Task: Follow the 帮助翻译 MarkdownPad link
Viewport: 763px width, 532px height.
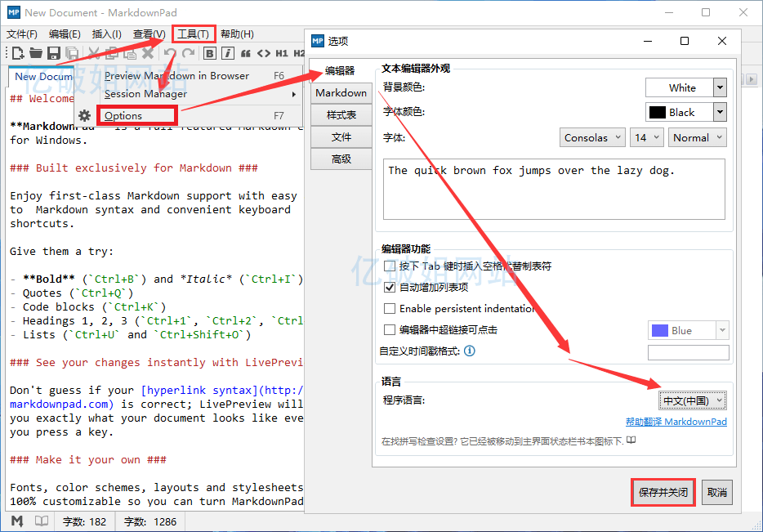Action: click(676, 423)
